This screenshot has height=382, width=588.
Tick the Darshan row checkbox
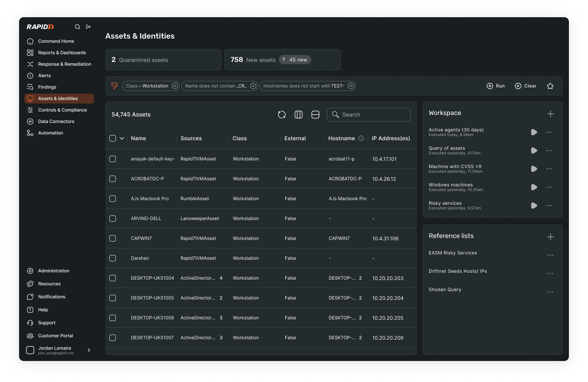coord(113,258)
